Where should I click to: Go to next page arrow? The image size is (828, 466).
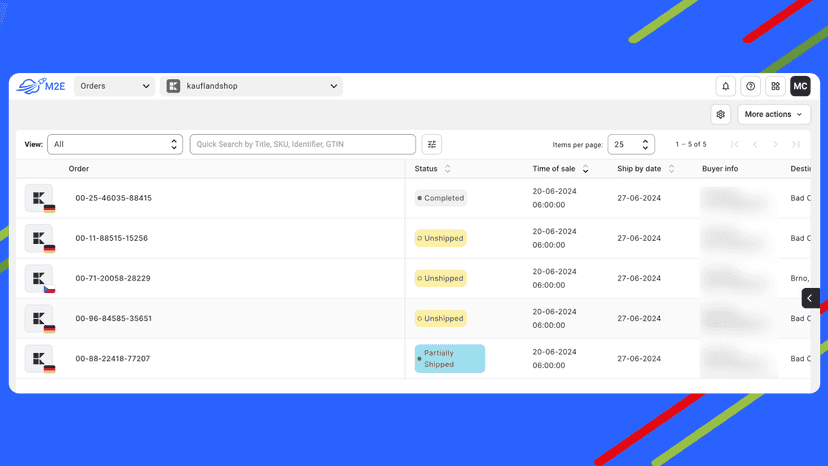(775, 144)
